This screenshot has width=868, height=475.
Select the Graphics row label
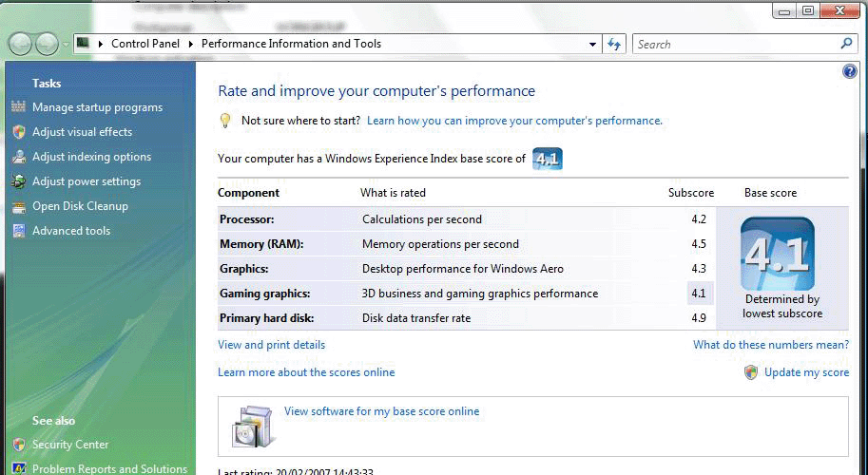243,269
